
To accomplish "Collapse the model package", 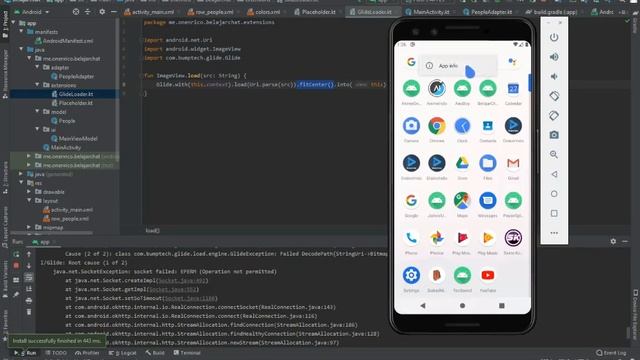I will [x=37, y=112].
